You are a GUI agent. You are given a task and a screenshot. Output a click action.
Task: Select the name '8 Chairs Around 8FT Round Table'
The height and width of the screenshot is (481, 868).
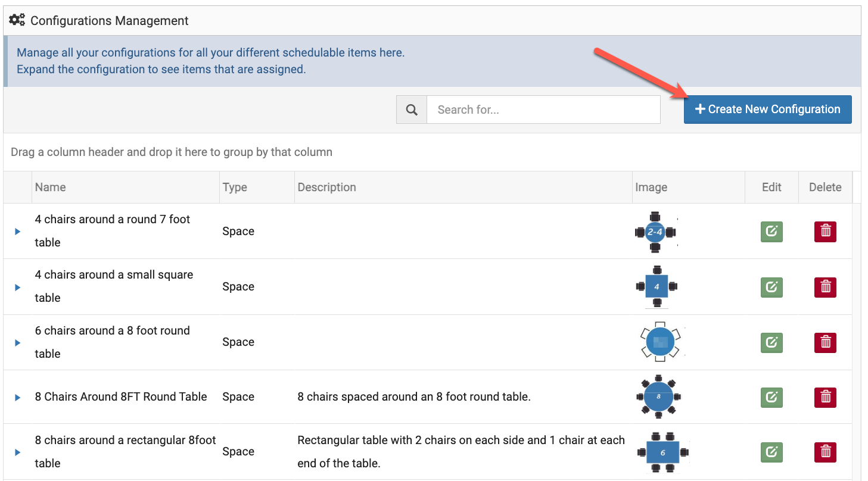[x=121, y=396]
